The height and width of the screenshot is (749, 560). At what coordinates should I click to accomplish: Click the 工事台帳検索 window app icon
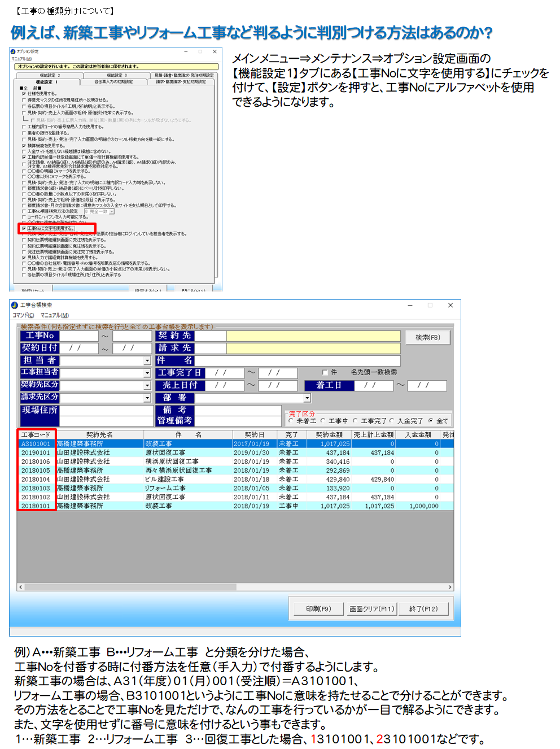[x=15, y=305]
